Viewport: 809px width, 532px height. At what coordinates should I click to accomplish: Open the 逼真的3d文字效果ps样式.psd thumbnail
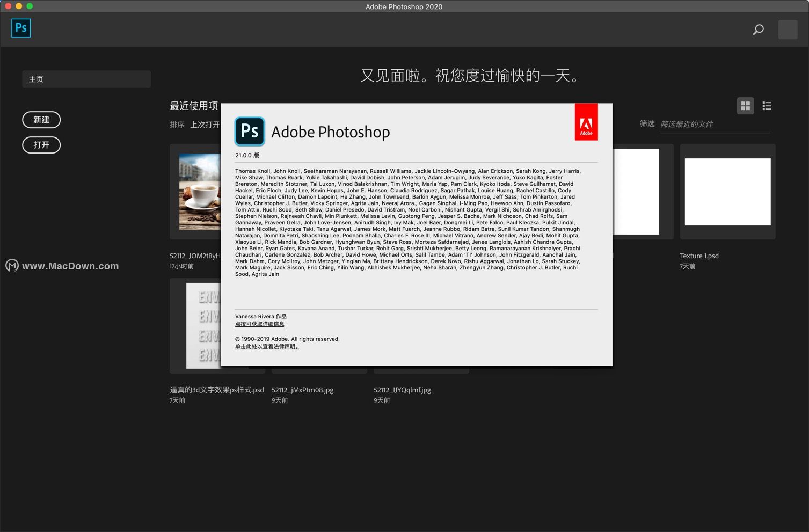(x=203, y=325)
